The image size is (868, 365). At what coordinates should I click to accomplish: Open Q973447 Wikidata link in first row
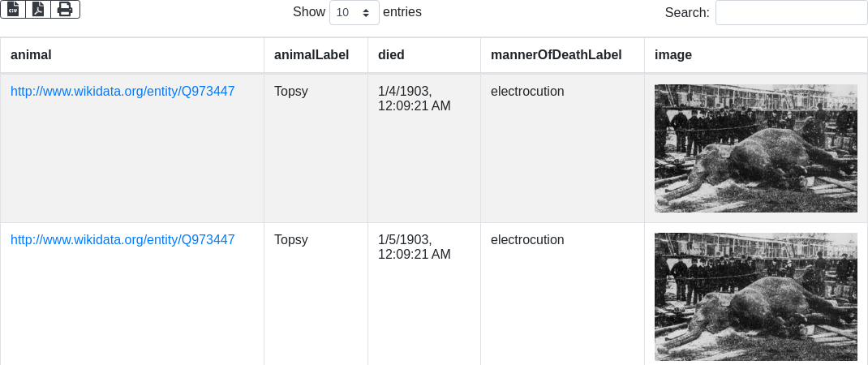click(x=122, y=92)
